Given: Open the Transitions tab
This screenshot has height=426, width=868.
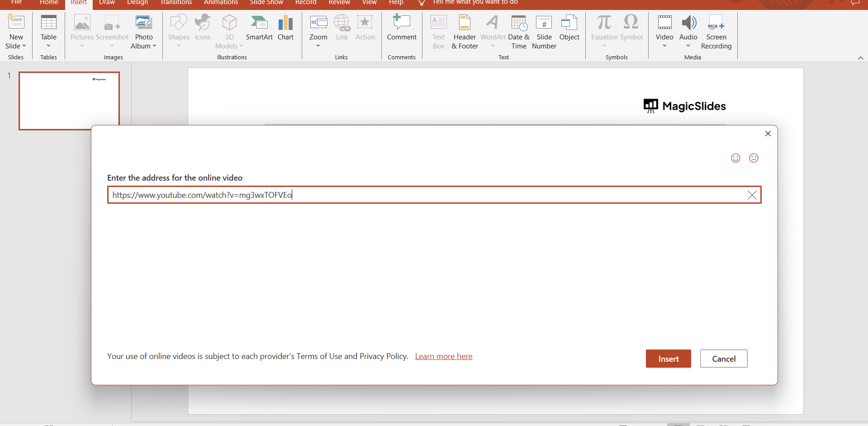Looking at the screenshot, I should point(176,3).
